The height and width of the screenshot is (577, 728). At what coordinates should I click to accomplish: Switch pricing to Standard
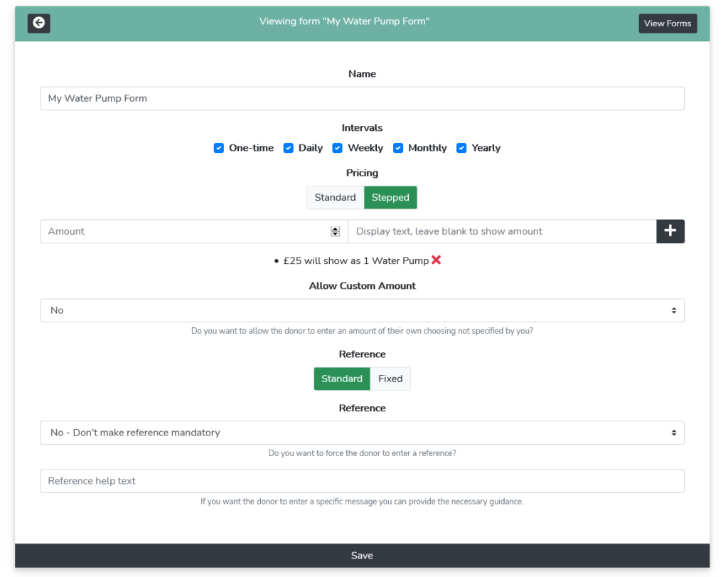[335, 198]
